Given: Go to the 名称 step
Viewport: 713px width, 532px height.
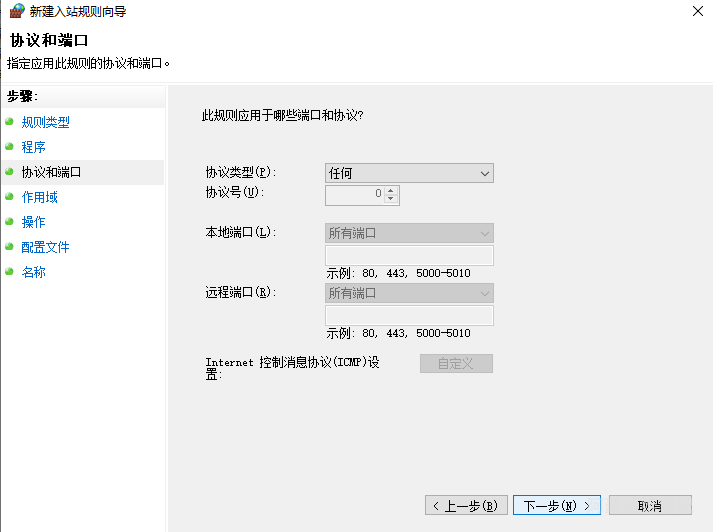Looking at the screenshot, I should click(x=34, y=272).
